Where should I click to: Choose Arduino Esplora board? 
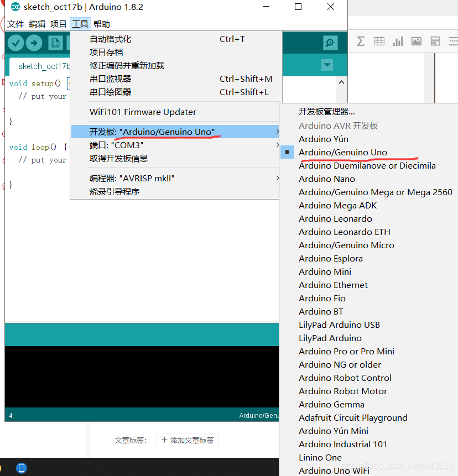(369, 259)
